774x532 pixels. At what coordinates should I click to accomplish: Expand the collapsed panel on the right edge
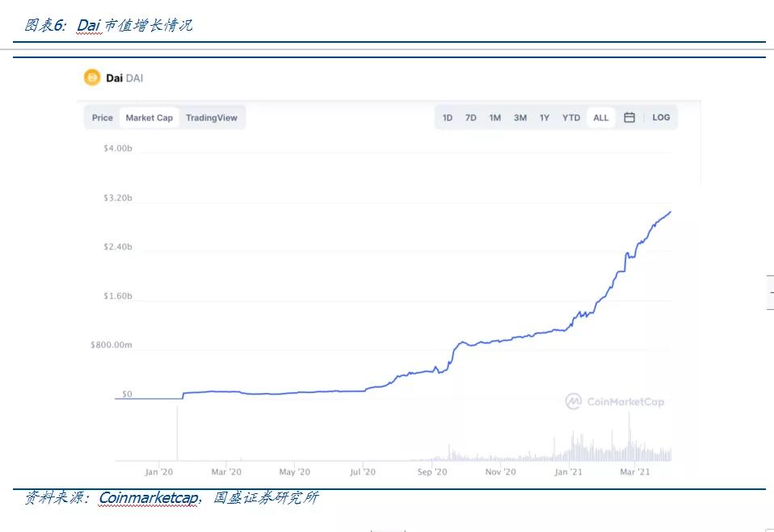click(768, 292)
